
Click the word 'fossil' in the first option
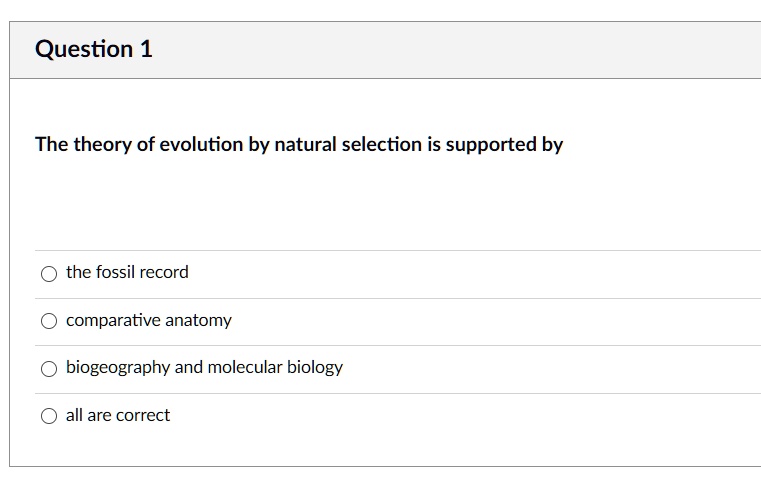tap(115, 272)
